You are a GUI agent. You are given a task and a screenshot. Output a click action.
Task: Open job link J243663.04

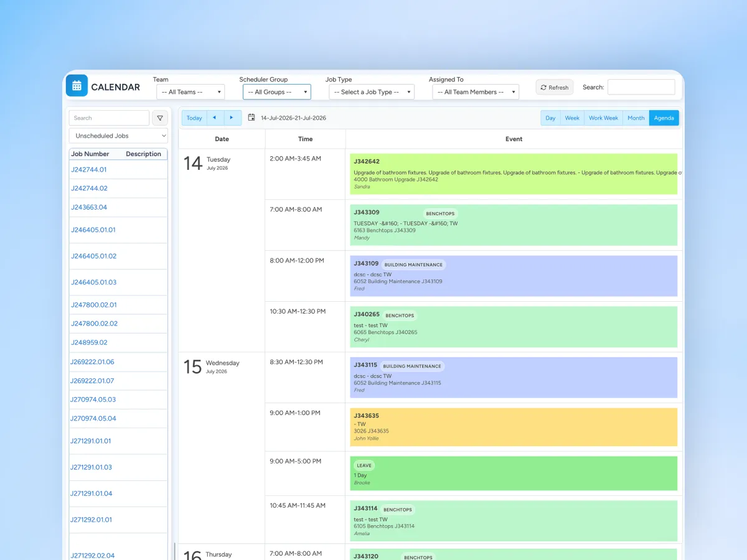pyautogui.click(x=89, y=207)
